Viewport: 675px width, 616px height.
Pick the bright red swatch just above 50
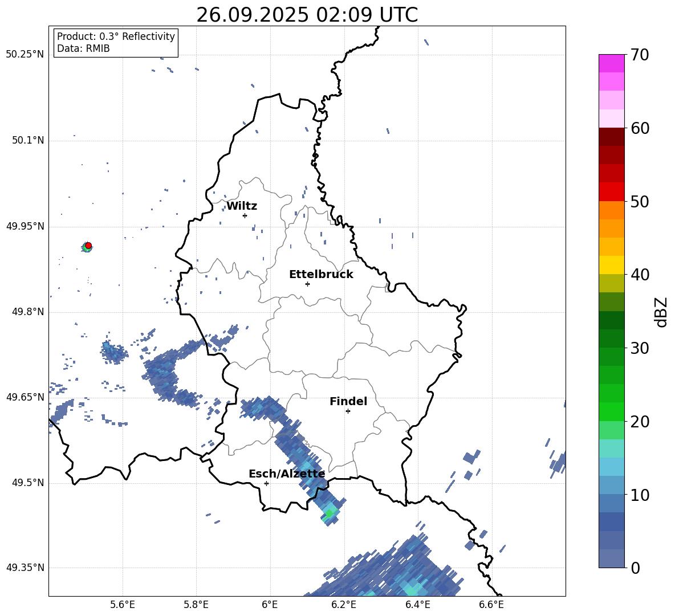click(611, 192)
